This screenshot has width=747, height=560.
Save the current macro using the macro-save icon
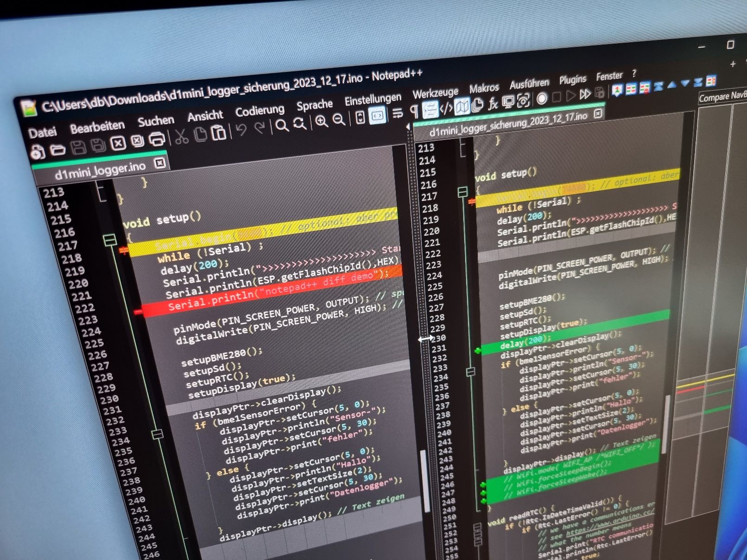(600, 93)
